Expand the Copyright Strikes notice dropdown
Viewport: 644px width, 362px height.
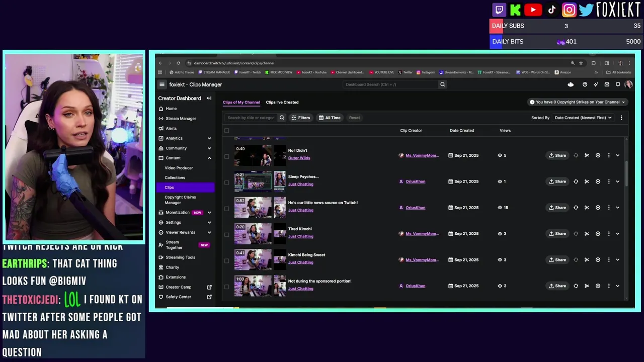[577, 102]
